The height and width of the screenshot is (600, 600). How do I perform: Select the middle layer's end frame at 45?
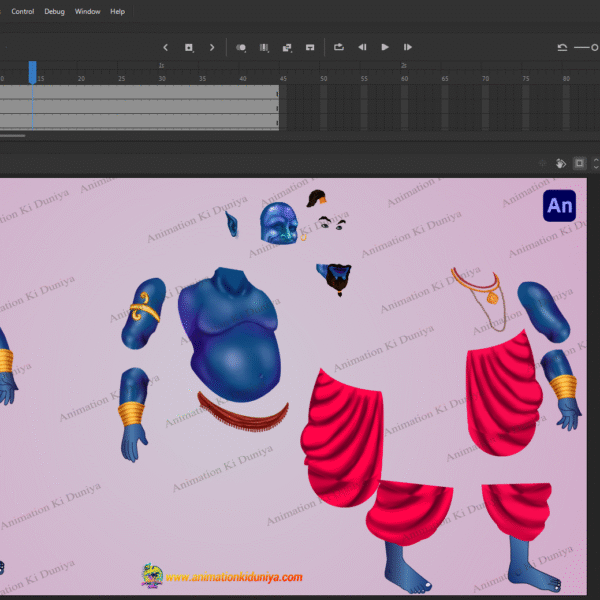(x=277, y=108)
